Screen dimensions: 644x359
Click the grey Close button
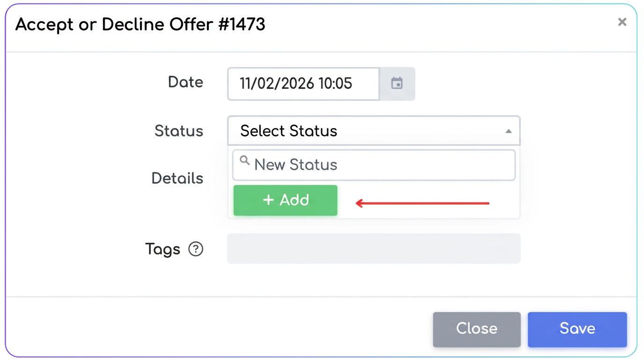pos(476,330)
